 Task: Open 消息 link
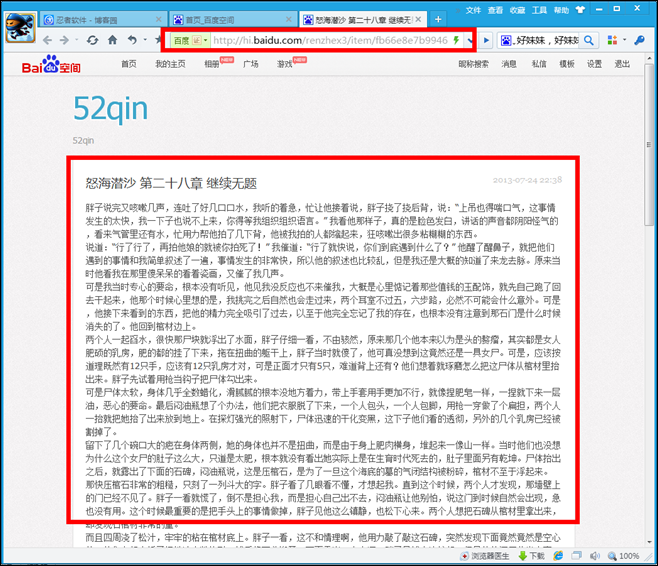click(509, 64)
